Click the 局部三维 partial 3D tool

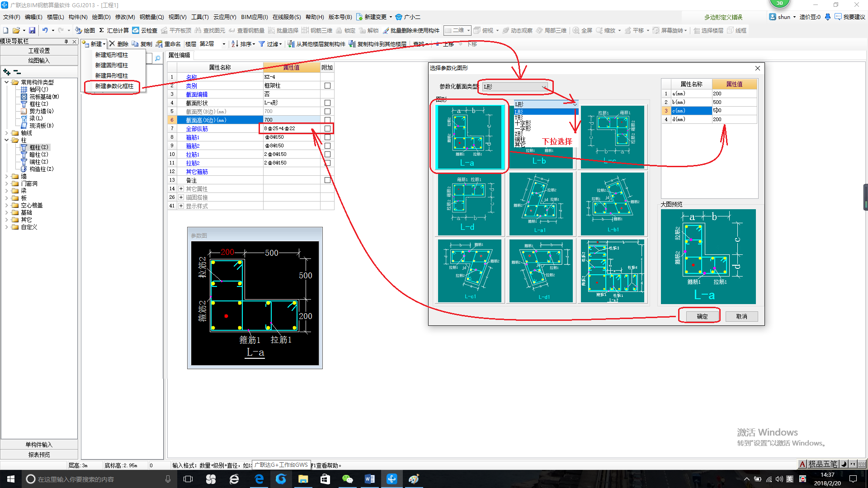tap(551, 30)
